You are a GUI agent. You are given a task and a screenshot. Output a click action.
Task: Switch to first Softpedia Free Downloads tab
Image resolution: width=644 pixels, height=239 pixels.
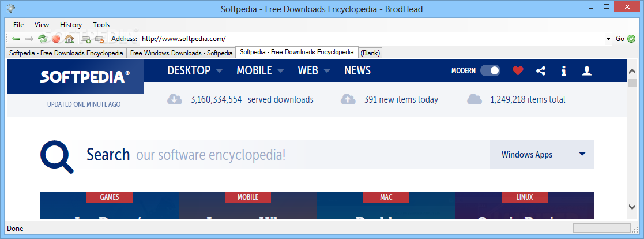pos(66,53)
